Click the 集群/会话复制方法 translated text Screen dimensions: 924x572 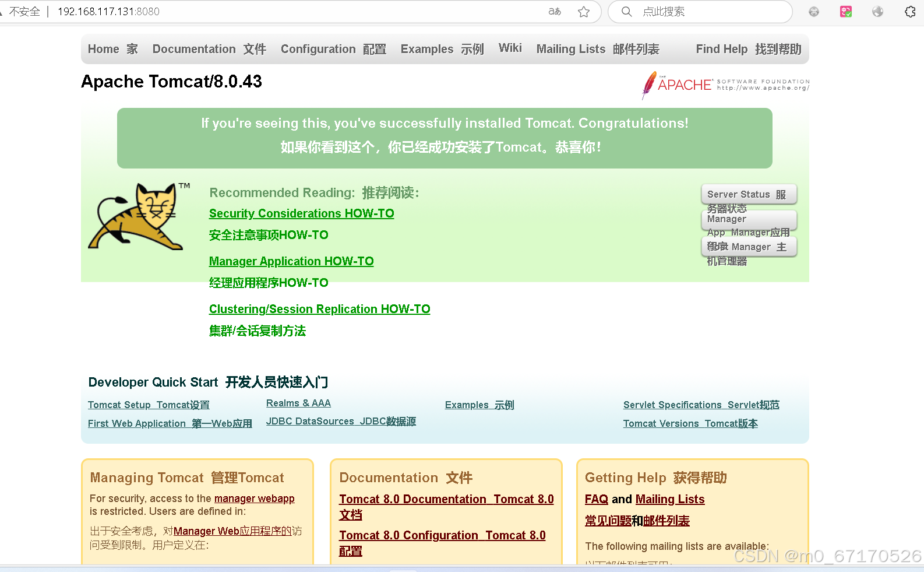(258, 331)
